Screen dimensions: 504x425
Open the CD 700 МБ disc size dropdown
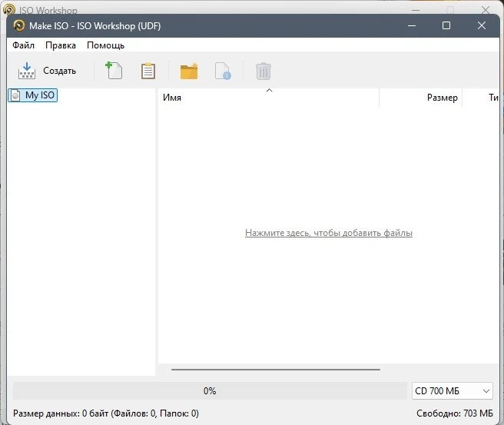[x=453, y=391]
